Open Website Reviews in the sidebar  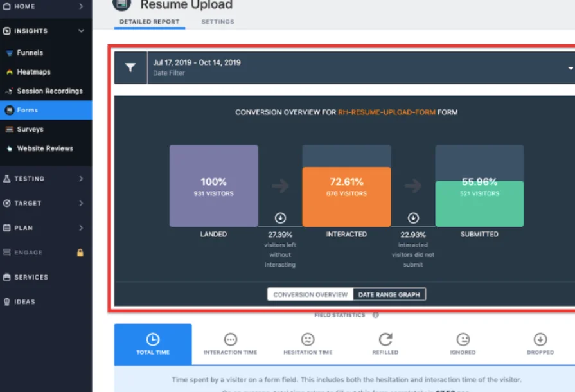coord(45,148)
